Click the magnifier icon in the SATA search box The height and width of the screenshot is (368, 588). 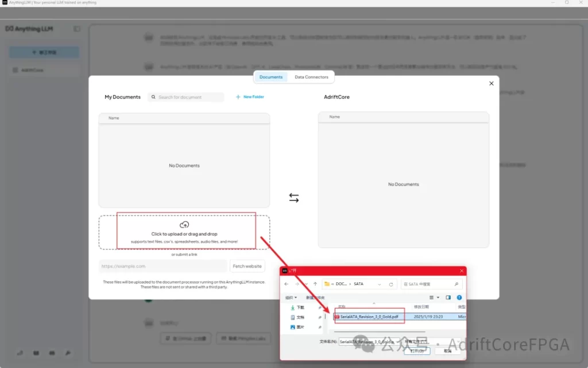[x=457, y=284]
